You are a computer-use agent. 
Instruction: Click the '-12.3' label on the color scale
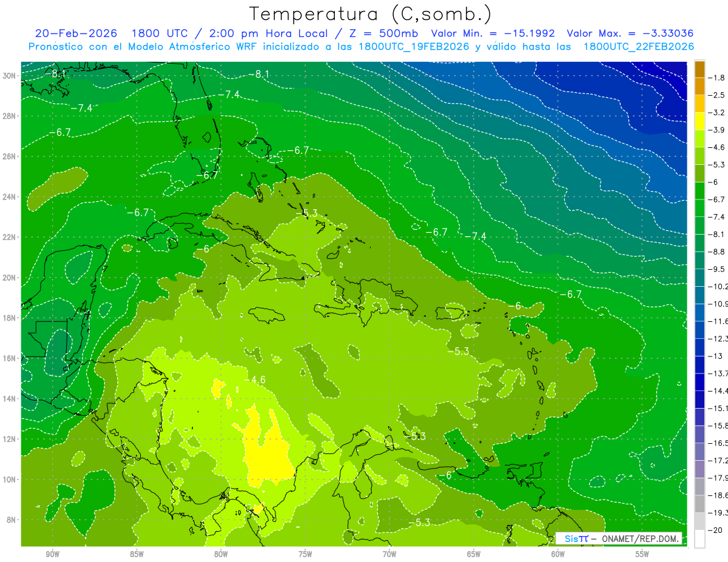[718, 338]
